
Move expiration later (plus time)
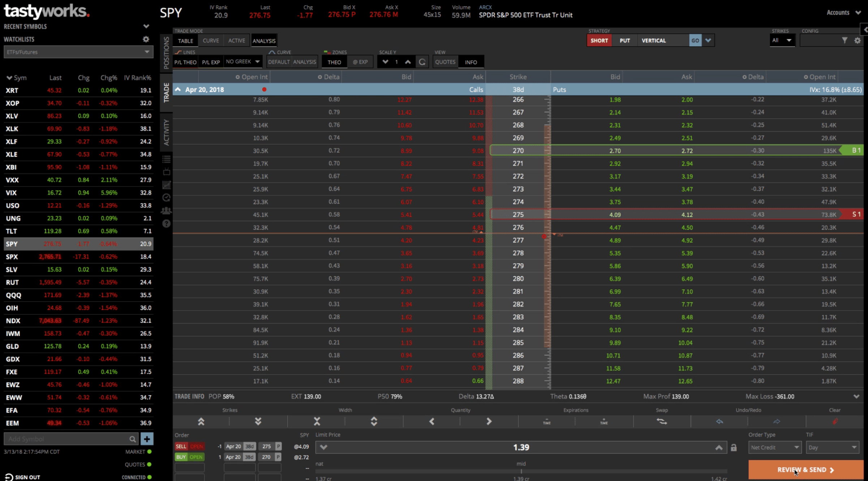[x=604, y=421]
